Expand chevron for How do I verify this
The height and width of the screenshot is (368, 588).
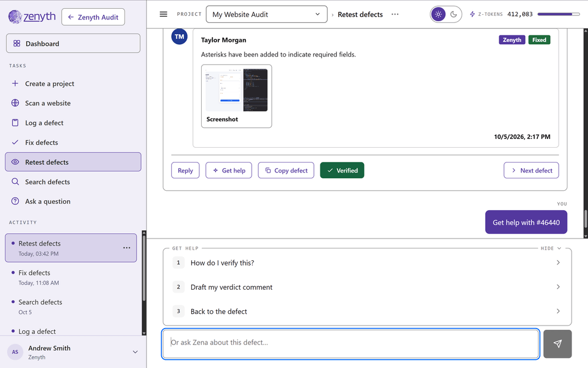(x=558, y=263)
